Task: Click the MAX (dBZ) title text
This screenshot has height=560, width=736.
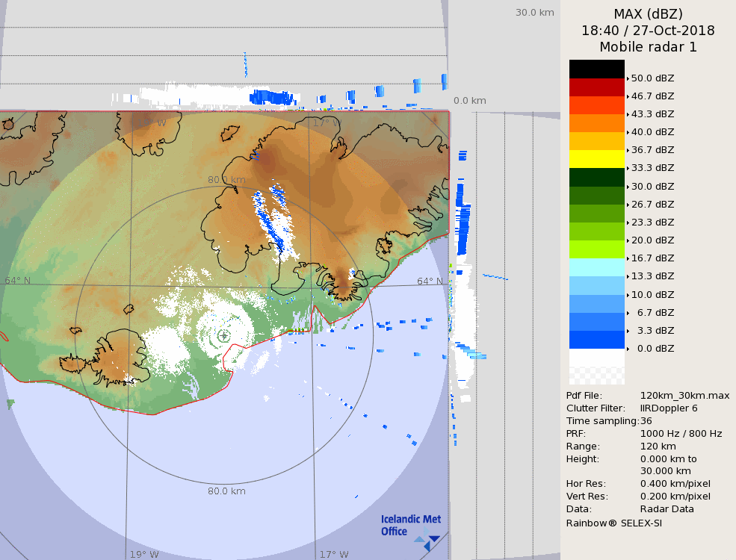Action: tap(648, 13)
